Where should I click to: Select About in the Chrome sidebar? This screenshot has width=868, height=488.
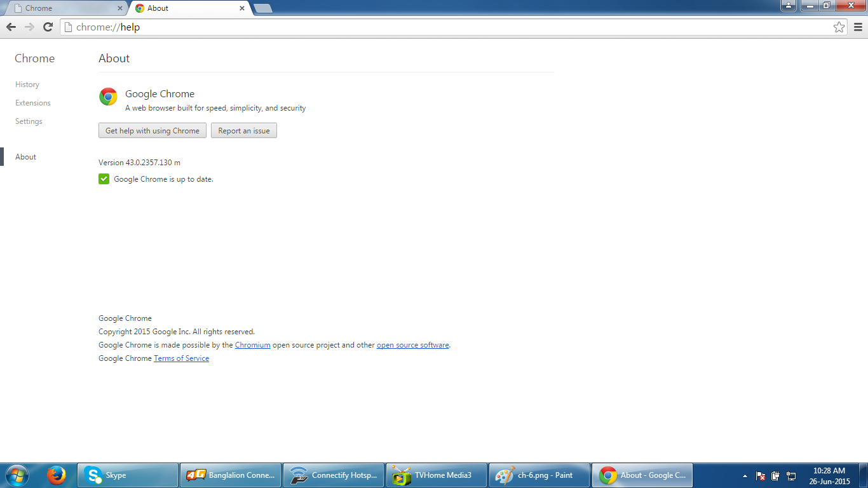(x=25, y=157)
